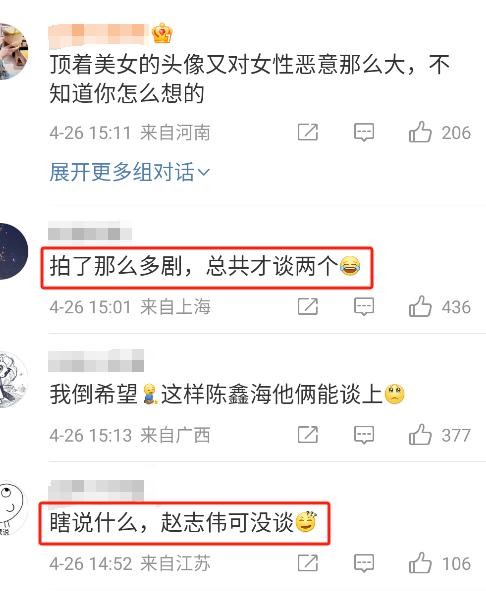Open the first commenter's avatar profile

13,51
